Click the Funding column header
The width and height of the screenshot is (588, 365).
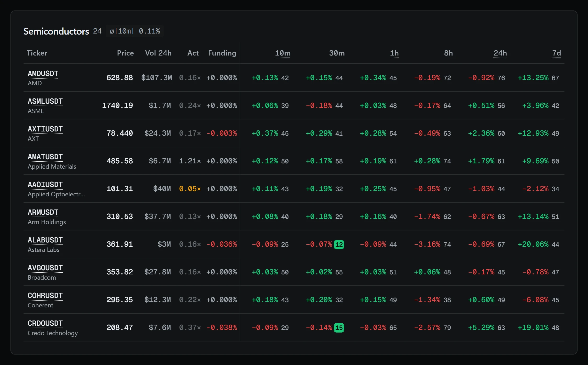click(222, 53)
